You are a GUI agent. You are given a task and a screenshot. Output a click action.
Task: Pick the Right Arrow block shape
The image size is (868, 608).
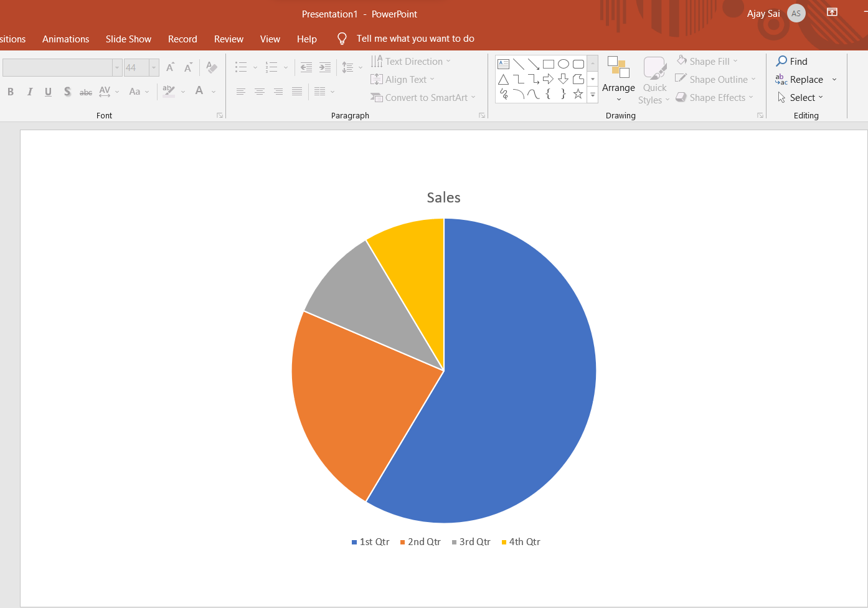(548, 79)
